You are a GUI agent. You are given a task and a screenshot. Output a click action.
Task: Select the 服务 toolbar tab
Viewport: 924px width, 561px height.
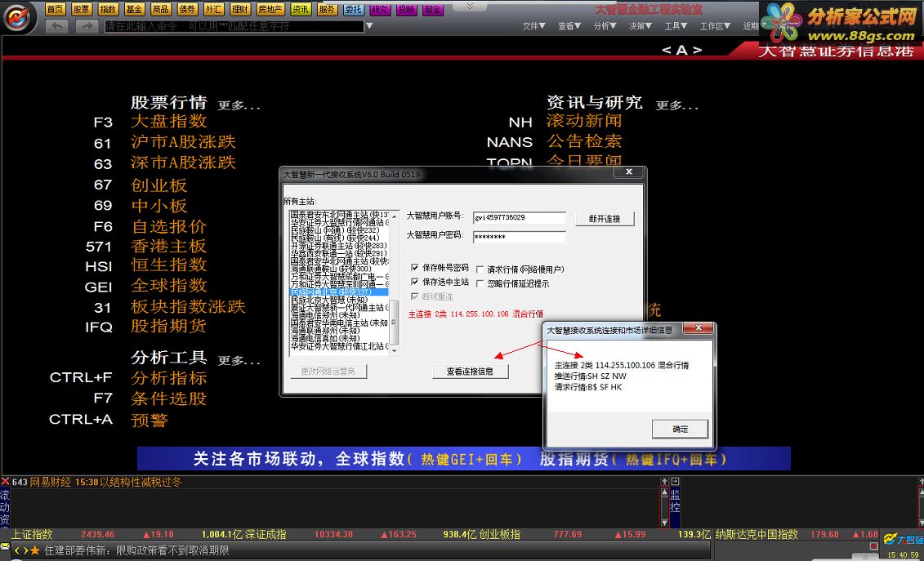click(x=327, y=10)
